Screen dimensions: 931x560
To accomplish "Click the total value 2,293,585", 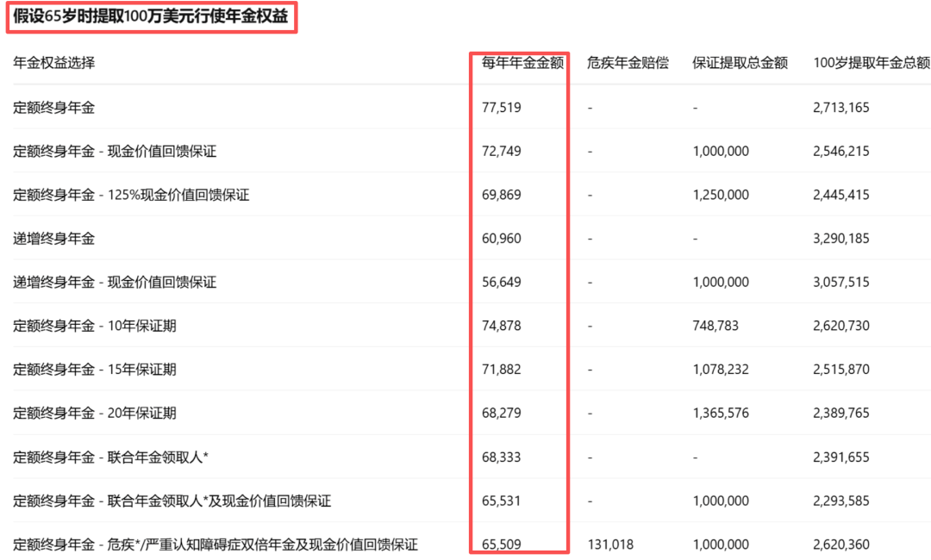I will point(840,501).
